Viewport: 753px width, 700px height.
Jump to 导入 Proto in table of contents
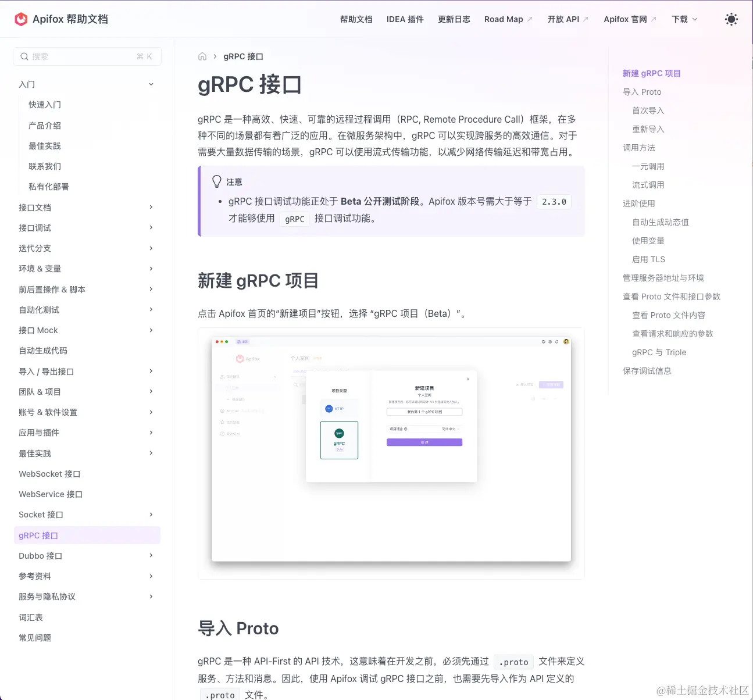click(x=642, y=92)
